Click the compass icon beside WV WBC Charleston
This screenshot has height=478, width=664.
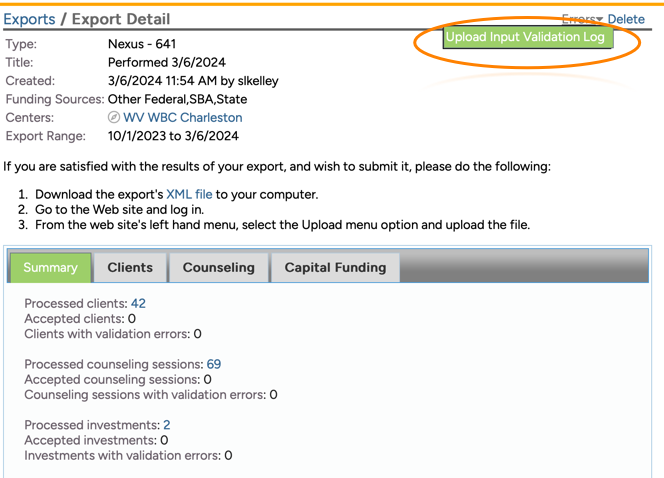(x=114, y=118)
